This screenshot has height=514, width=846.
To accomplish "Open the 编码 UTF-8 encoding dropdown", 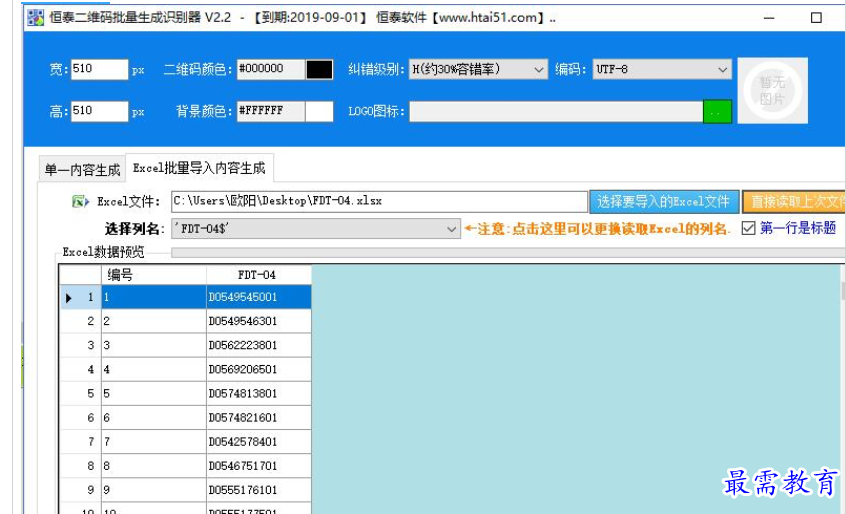I will coord(661,69).
